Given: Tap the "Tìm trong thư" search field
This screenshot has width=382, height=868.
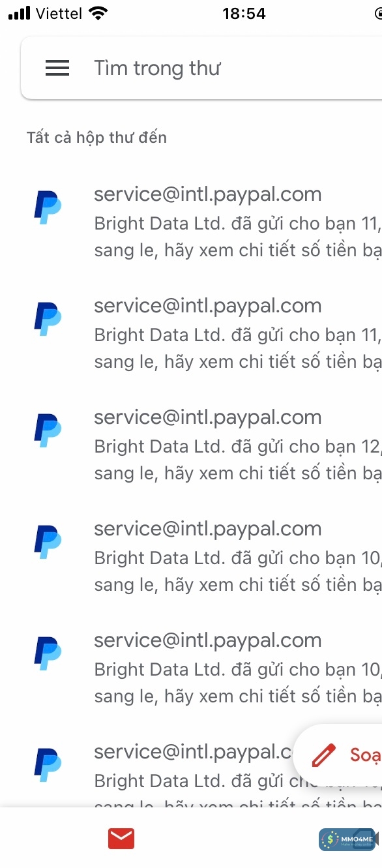Looking at the screenshot, I should coord(158,68).
